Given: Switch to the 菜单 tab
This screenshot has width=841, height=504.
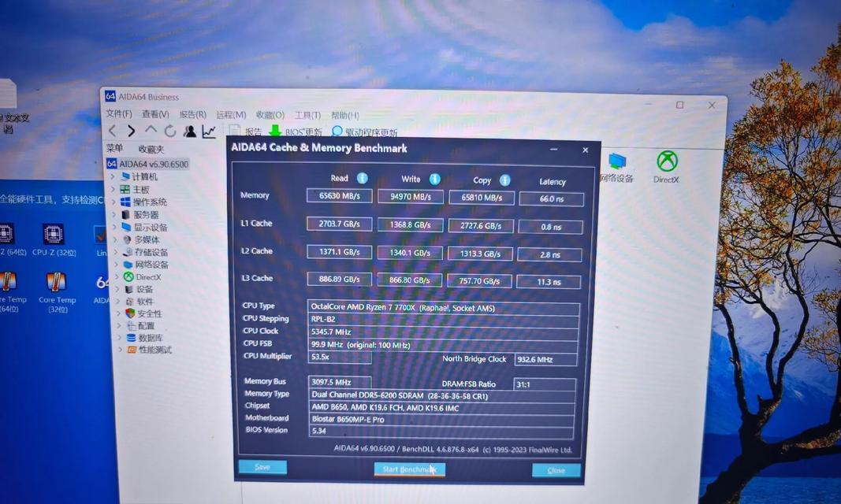Looking at the screenshot, I should (115, 148).
